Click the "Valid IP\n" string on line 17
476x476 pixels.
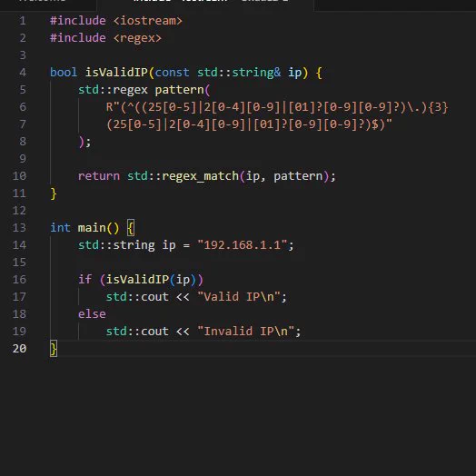coord(239,296)
